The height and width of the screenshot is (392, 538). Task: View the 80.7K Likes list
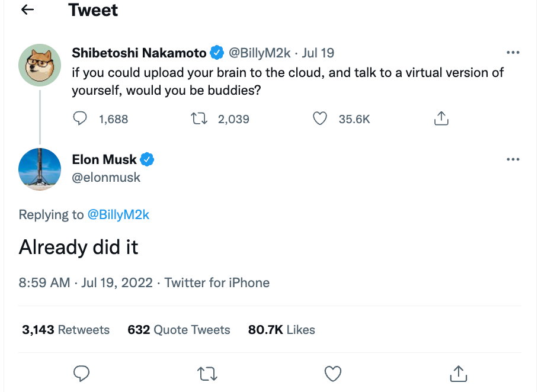(x=281, y=330)
